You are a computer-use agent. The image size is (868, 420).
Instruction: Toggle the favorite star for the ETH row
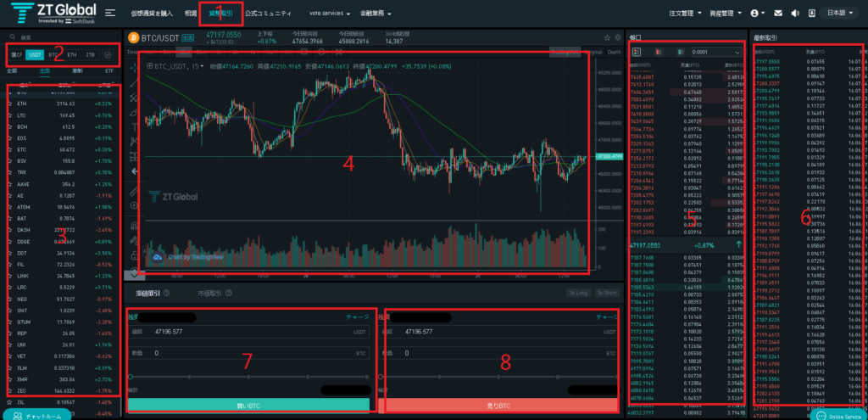(x=9, y=104)
